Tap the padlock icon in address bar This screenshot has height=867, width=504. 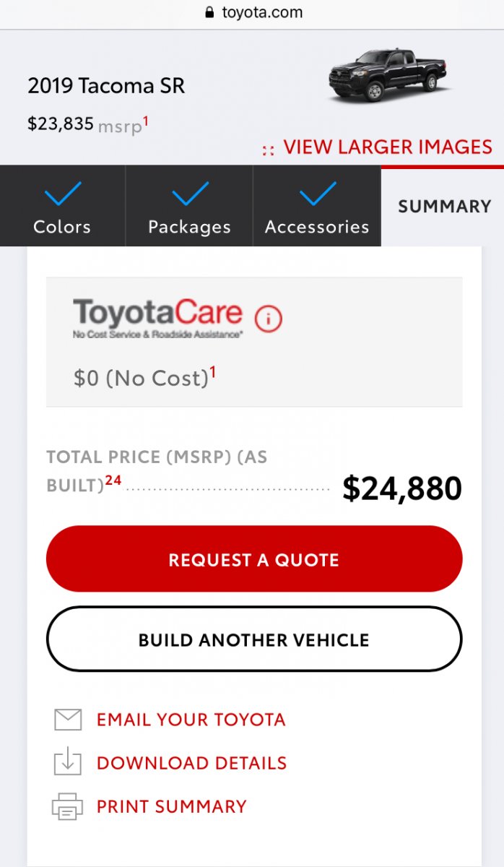(x=210, y=12)
